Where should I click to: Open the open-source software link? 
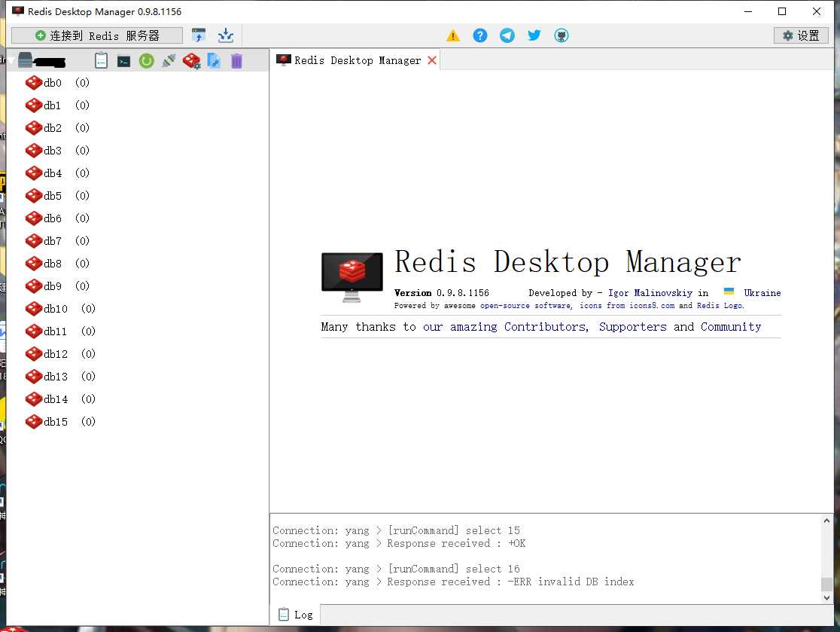click(x=525, y=306)
